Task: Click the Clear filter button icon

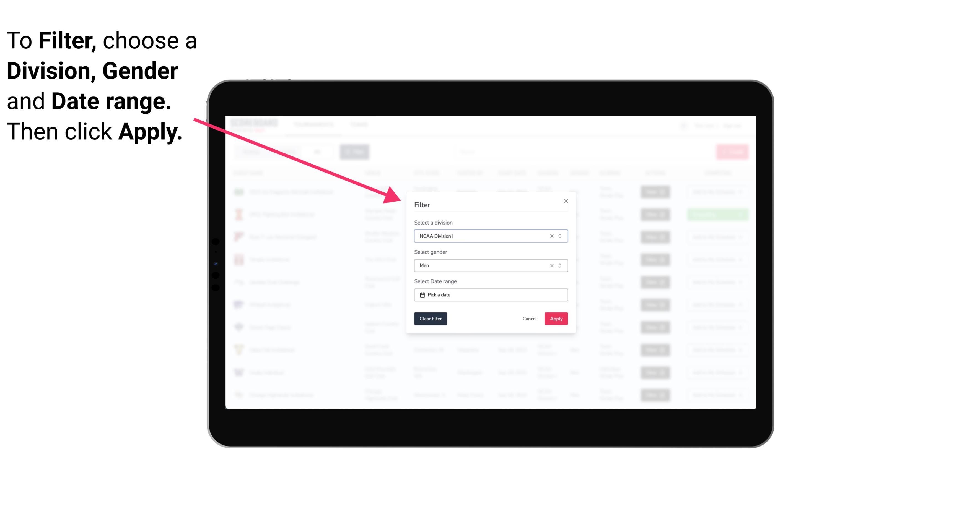Action: [x=431, y=319]
